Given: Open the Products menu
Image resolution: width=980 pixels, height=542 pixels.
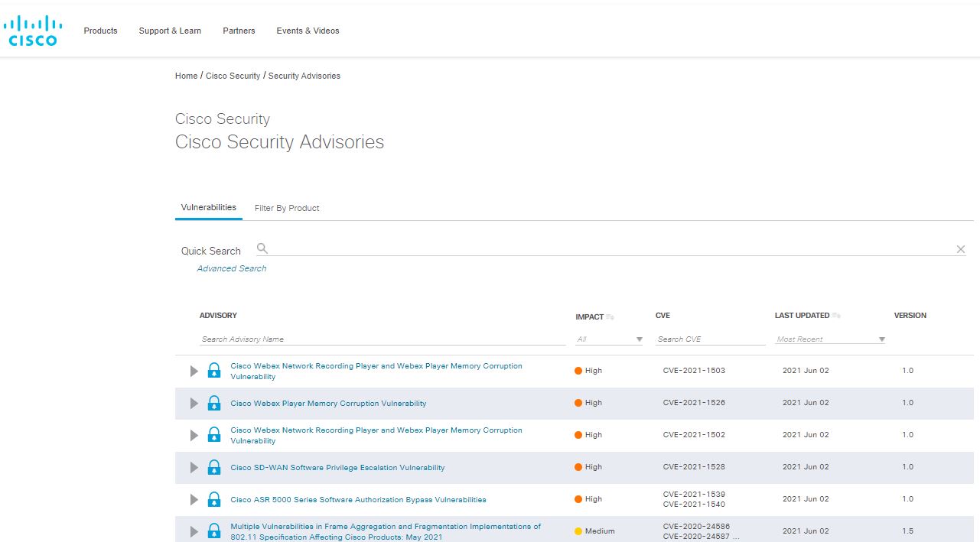Looking at the screenshot, I should coord(100,31).
